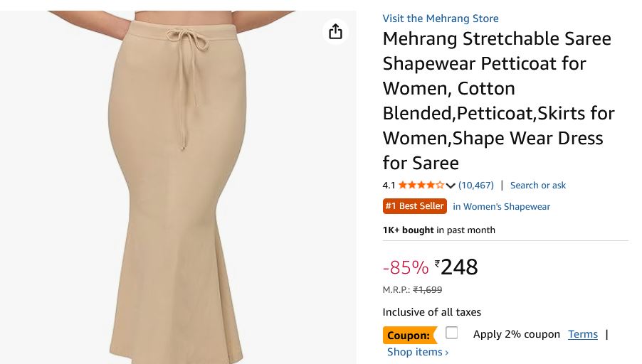Click the Mehrang Stretchable Saree product title

(x=498, y=100)
